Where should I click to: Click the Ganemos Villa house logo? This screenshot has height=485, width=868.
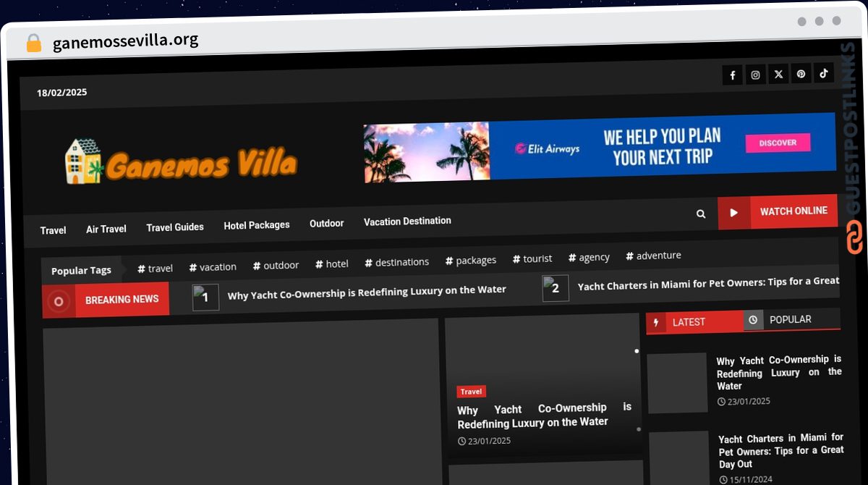84,161
